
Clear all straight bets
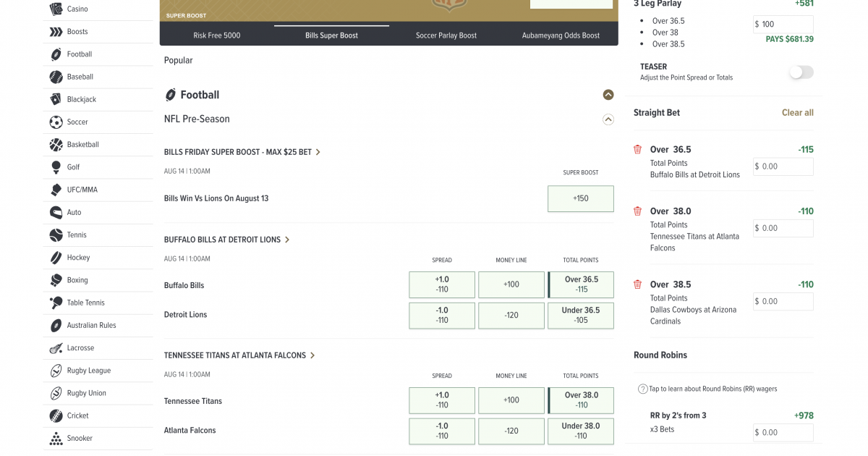[797, 112]
